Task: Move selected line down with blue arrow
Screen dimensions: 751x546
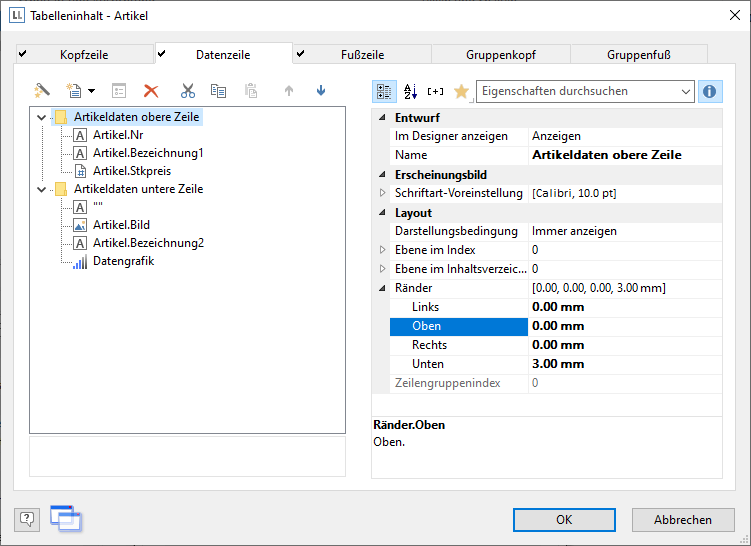Action: click(320, 91)
